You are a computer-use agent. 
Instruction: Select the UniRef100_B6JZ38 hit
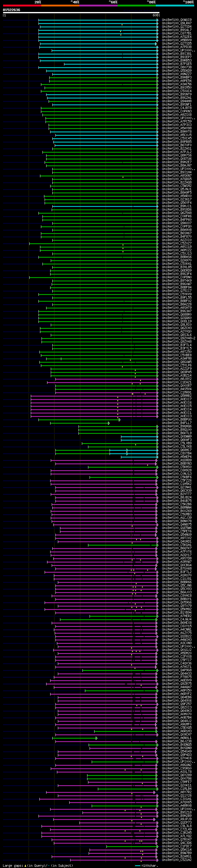click(177, 741)
